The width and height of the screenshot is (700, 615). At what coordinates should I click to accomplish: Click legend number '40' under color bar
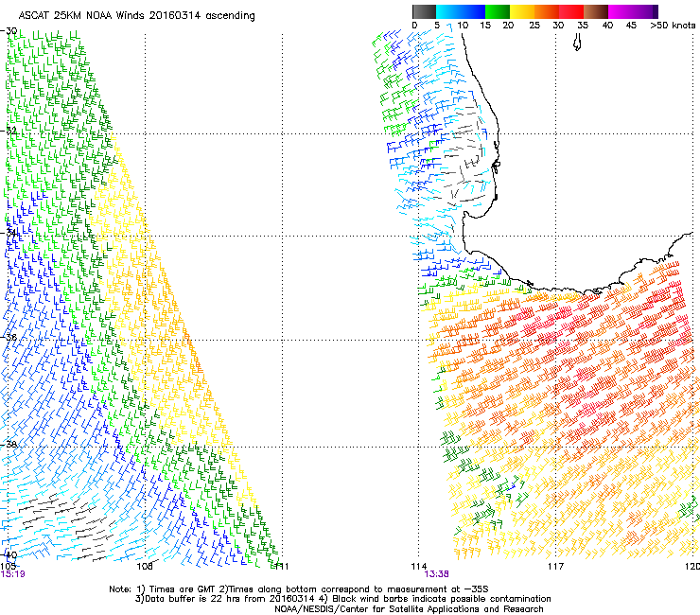pos(607,26)
